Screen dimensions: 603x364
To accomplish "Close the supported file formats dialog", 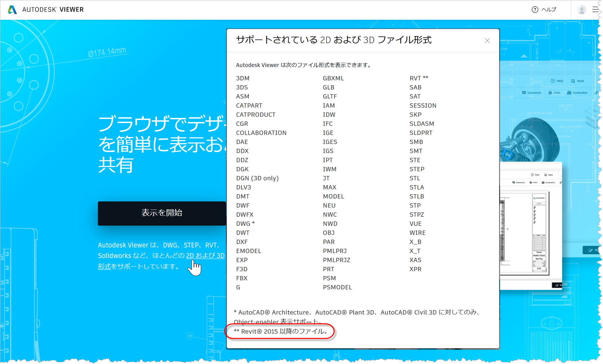I will pos(487,41).
